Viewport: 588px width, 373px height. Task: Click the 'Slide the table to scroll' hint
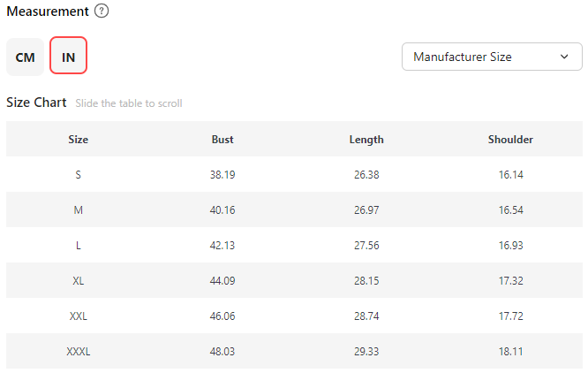[129, 103]
